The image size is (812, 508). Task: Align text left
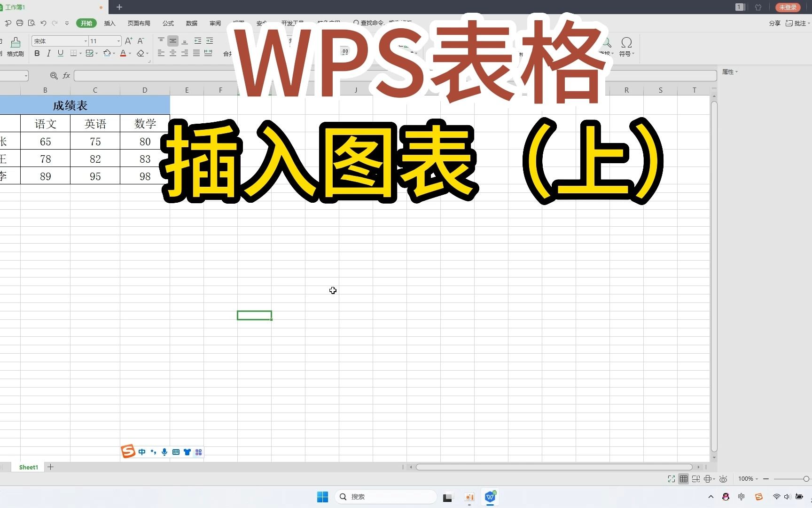[161, 53]
